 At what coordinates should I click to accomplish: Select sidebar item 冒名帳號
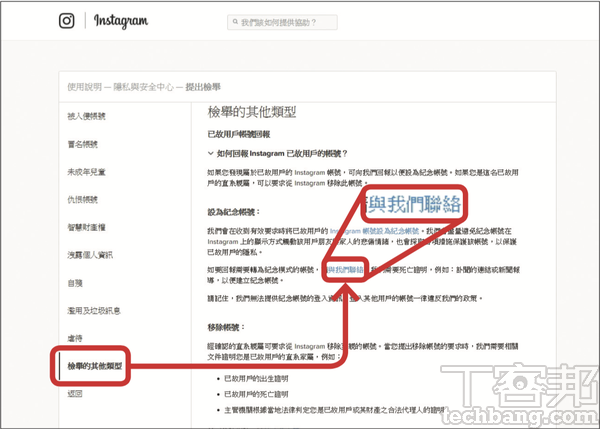pos(83,144)
